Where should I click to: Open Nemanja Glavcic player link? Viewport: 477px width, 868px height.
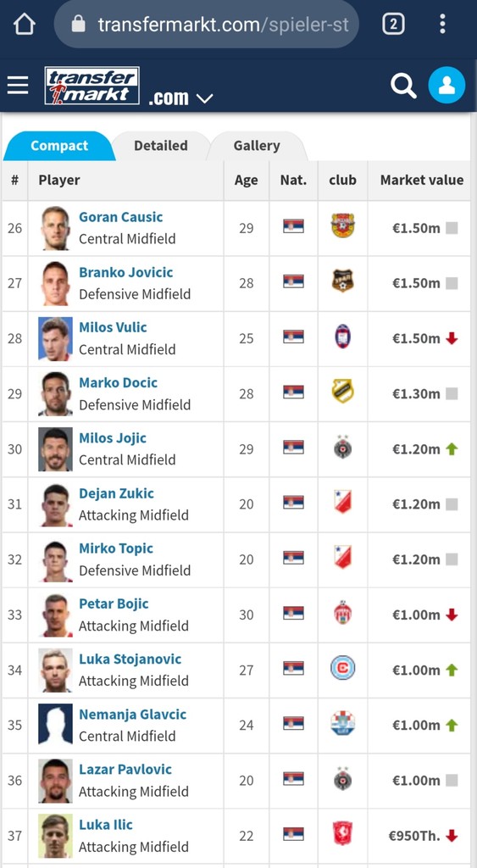(133, 714)
